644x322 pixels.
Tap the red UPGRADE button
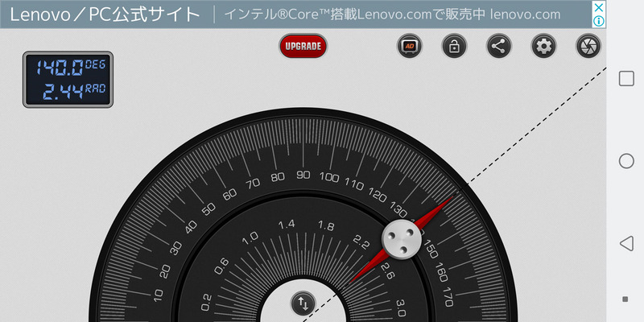pos(303,46)
